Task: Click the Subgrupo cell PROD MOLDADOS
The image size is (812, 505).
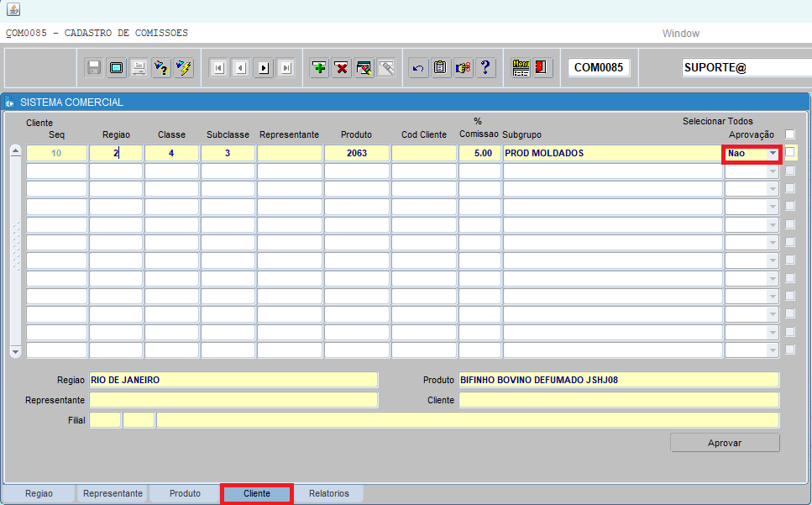Action: click(613, 153)
